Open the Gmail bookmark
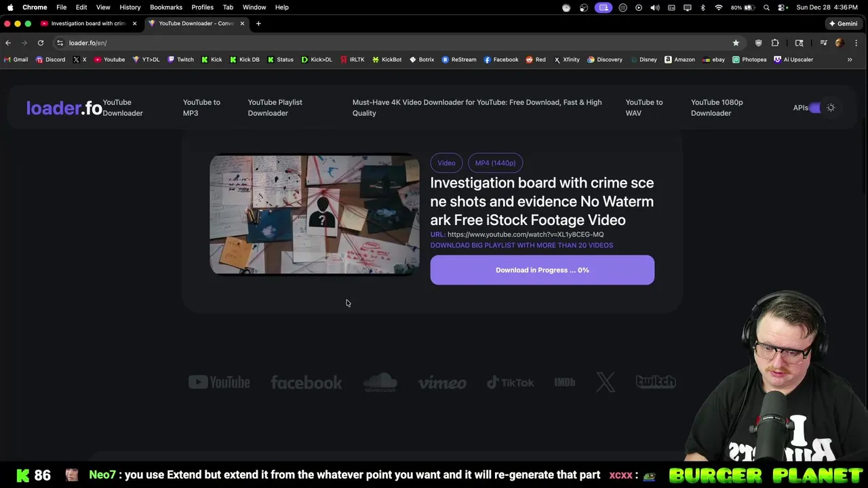The image size is (868, 488). (16, 60)
